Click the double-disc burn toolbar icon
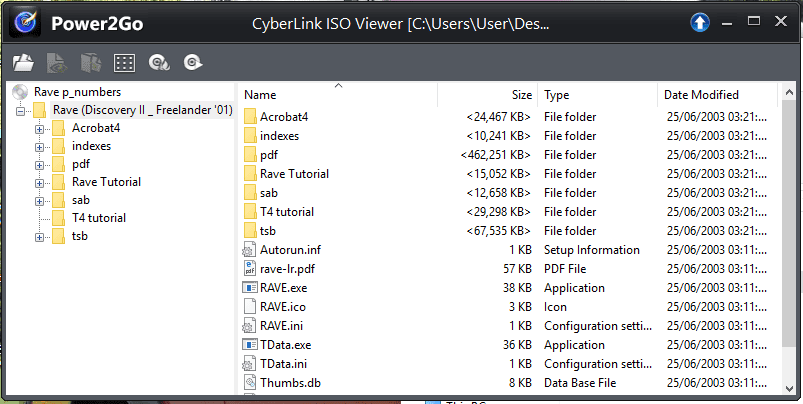This screenshot has height=404, width=803. [159, 63]
